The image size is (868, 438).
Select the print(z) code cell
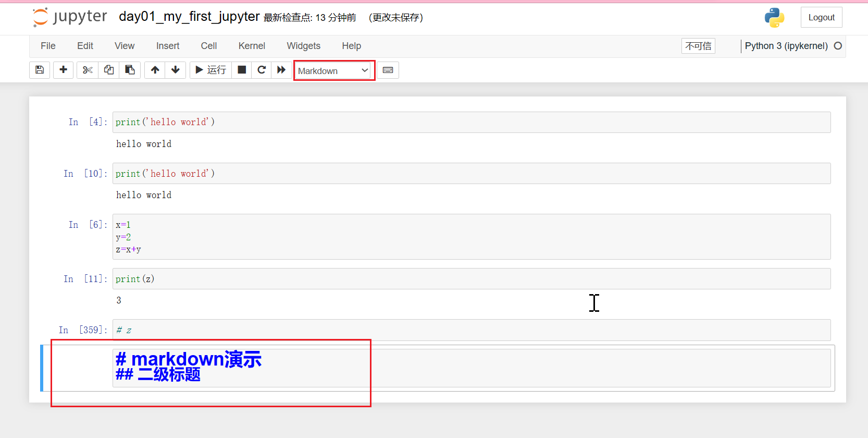pyautogui.click(x=472, y=279)
